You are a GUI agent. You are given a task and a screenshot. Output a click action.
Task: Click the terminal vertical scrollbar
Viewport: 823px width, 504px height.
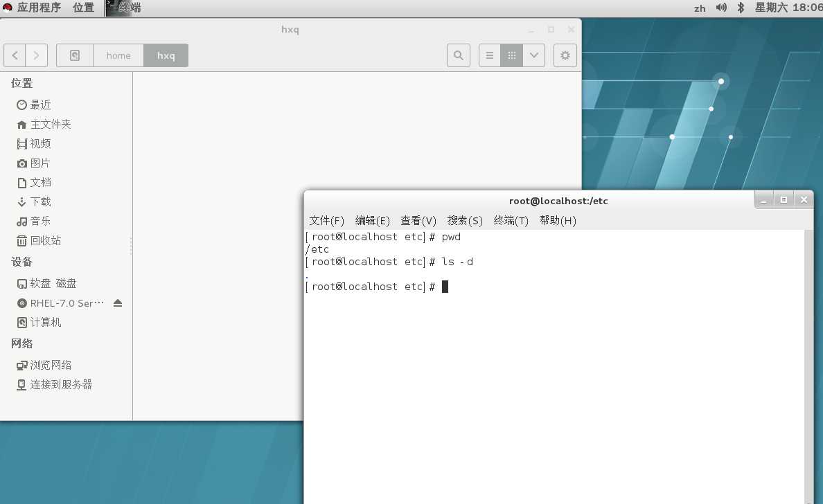coord(809,367)
